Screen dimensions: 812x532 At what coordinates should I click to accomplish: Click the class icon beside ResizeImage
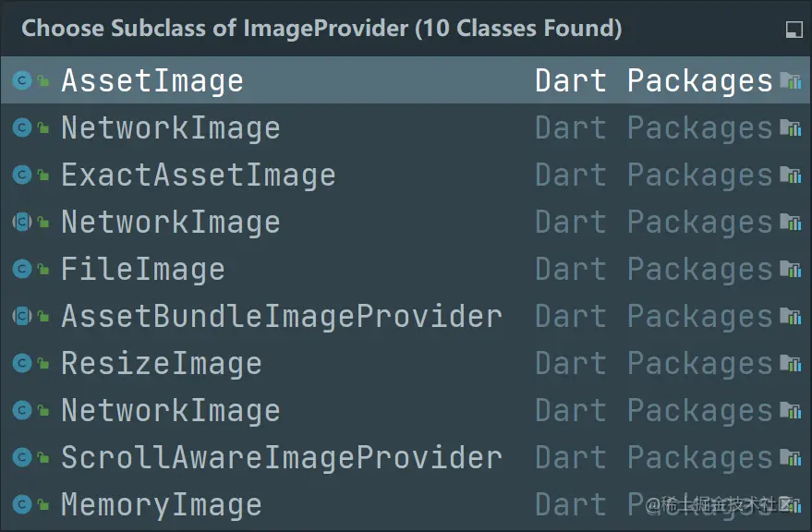pyautogui.click(x=20, y=363)
